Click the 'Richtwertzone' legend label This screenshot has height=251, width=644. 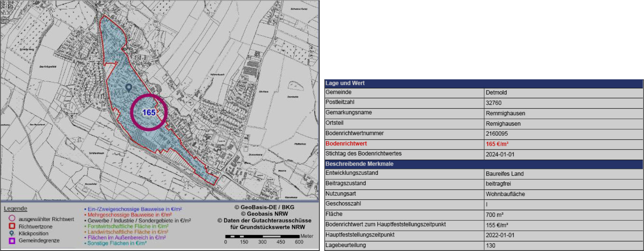tap(35, 226)
